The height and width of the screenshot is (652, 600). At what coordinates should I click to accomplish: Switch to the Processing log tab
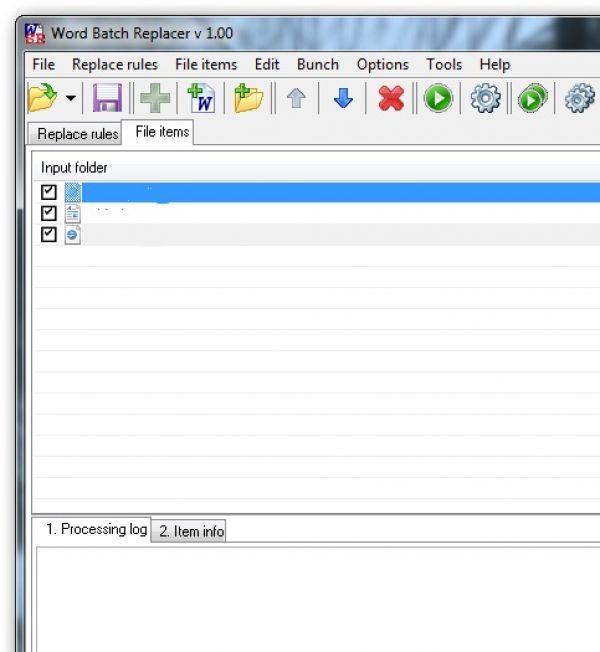click(92, 529)
